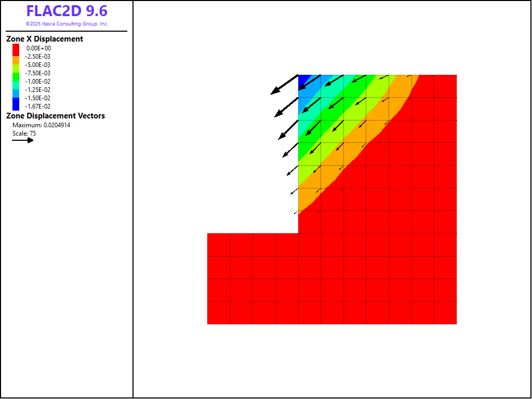Click the FLAC2D 9.6 title
Viewport: 532px width, 399px height.
click(66, 11)
